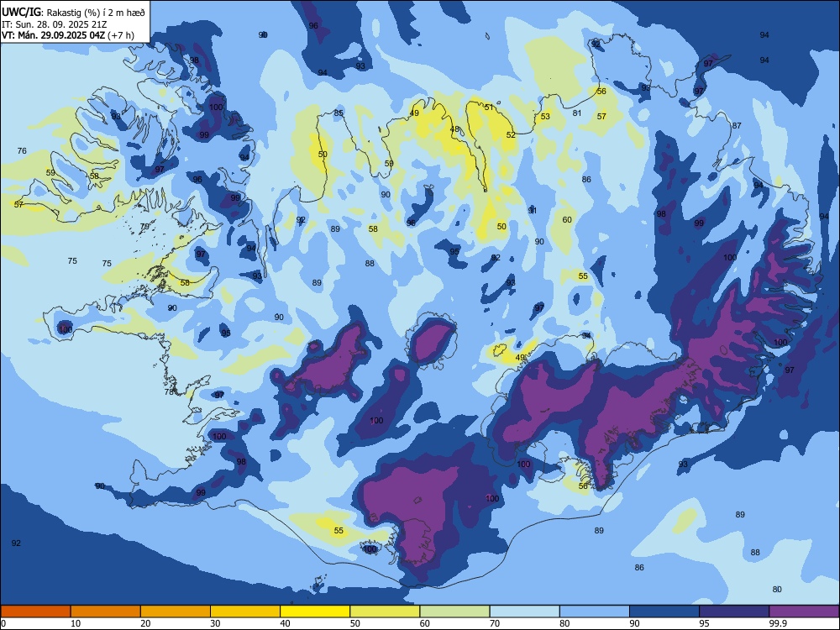The image size is (840, 630).
Task: Choose the light green 60–70 legend swatch
Action: pos(454,612)
